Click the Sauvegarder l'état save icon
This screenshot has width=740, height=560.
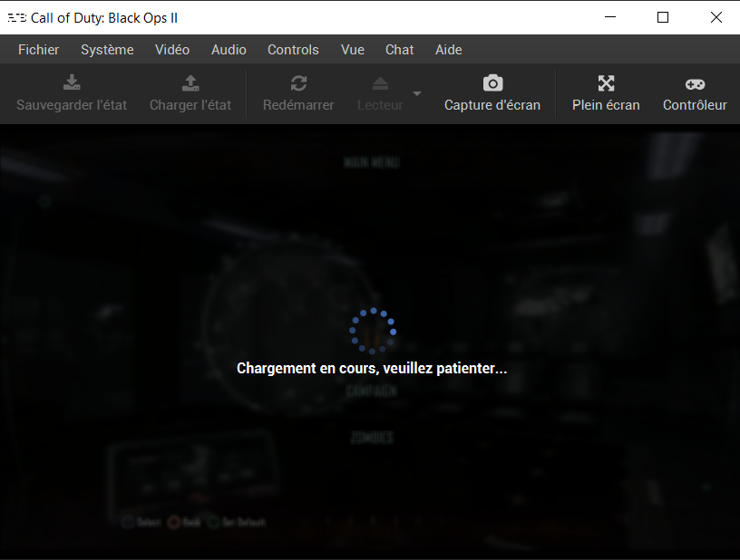pos(72,83)
